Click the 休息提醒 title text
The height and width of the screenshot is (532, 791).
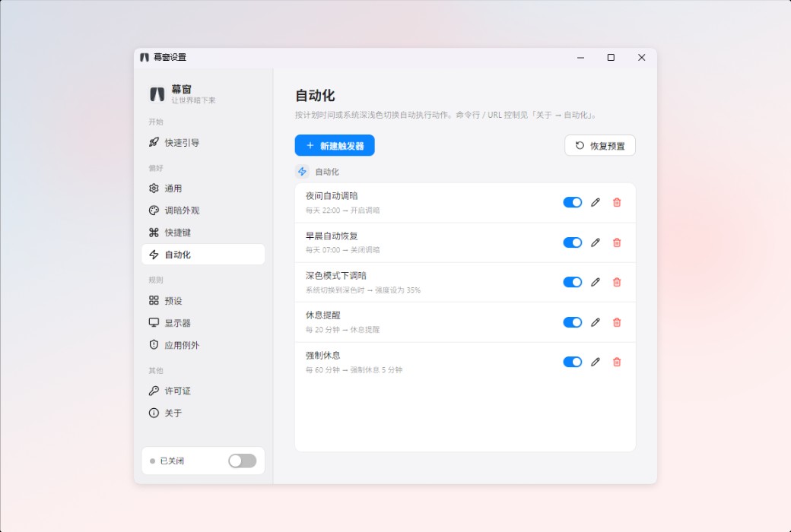[x=322, y=315]
